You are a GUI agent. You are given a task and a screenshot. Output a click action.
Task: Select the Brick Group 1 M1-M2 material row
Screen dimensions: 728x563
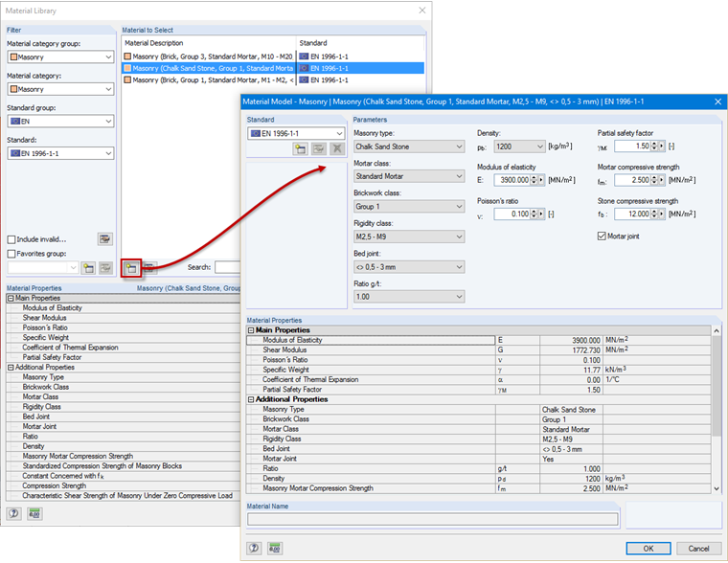click(x=273, y=79)
